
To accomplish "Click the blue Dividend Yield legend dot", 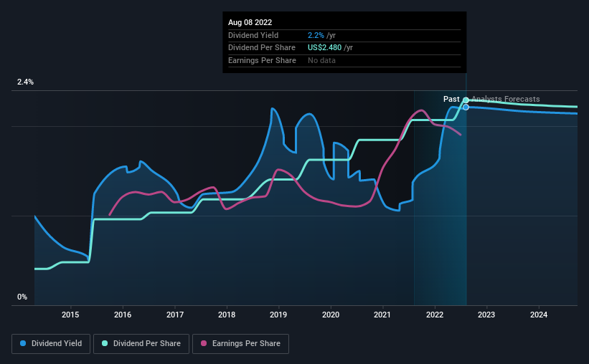I will click(23, 343).
